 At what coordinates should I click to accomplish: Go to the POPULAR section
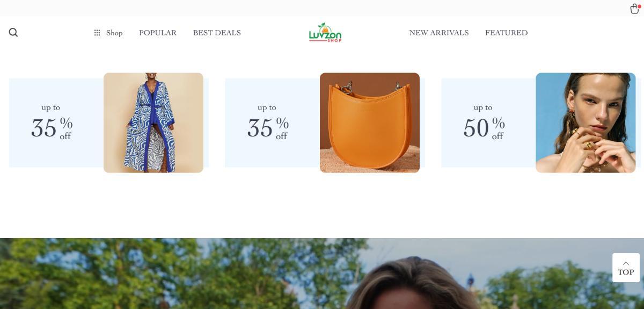(x=158, y=33)
